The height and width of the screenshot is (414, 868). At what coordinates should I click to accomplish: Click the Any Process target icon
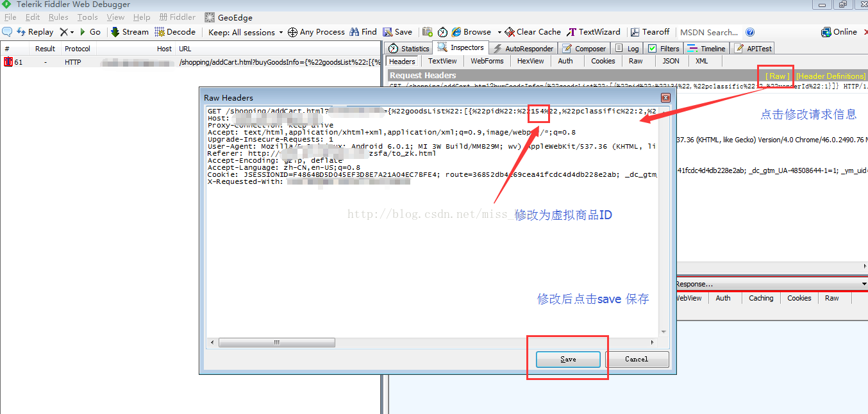coord(292,32)
